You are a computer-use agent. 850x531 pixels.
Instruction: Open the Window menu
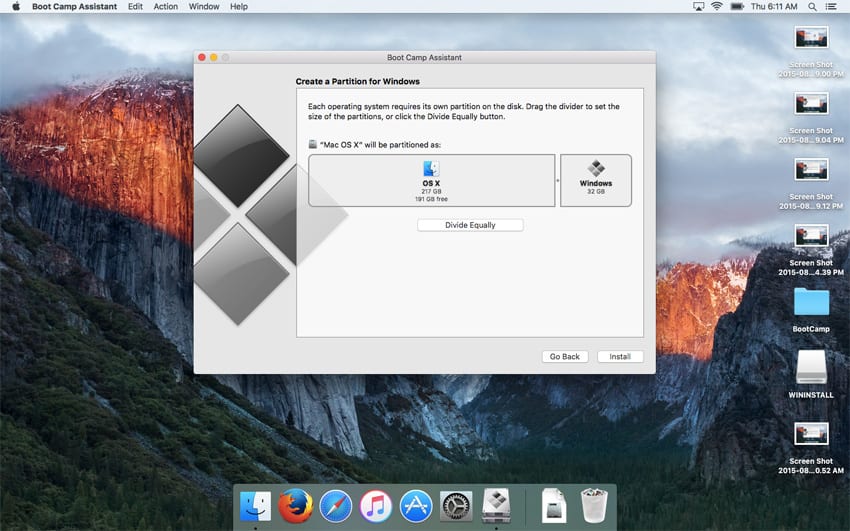pyautogui.click(x=204, y=7)
